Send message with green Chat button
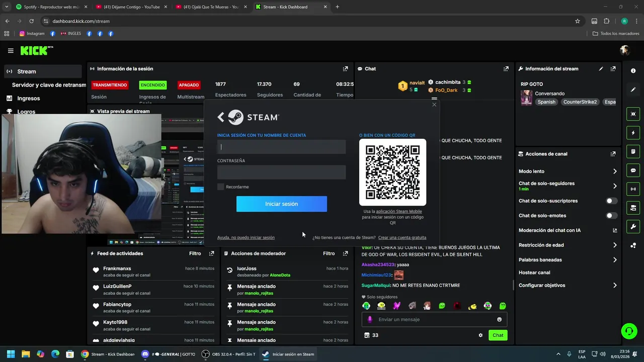 coord(498,335)
